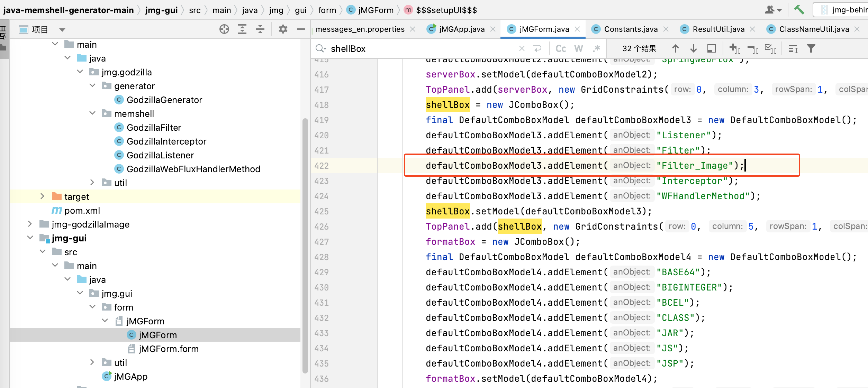The height and width of the screenshot is (388, 868).
Task: Close the jMGApp.java tab
Action: 493,29
